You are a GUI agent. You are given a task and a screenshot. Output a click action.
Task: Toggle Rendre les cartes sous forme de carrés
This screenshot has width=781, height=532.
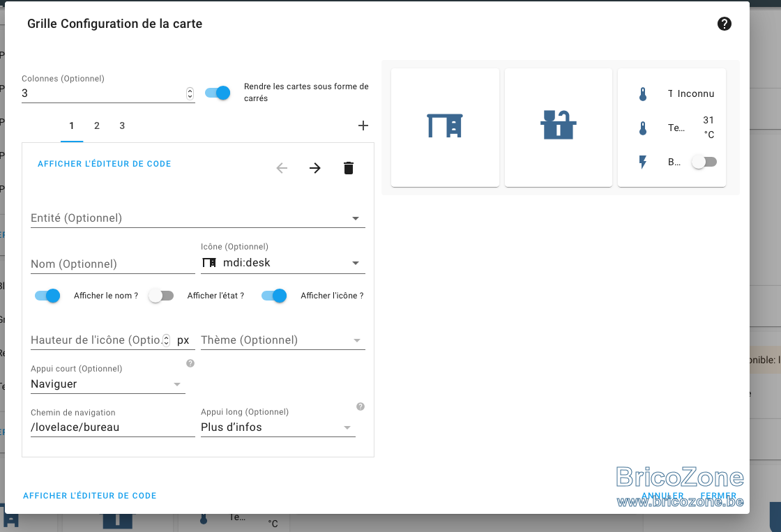point(218,93)
